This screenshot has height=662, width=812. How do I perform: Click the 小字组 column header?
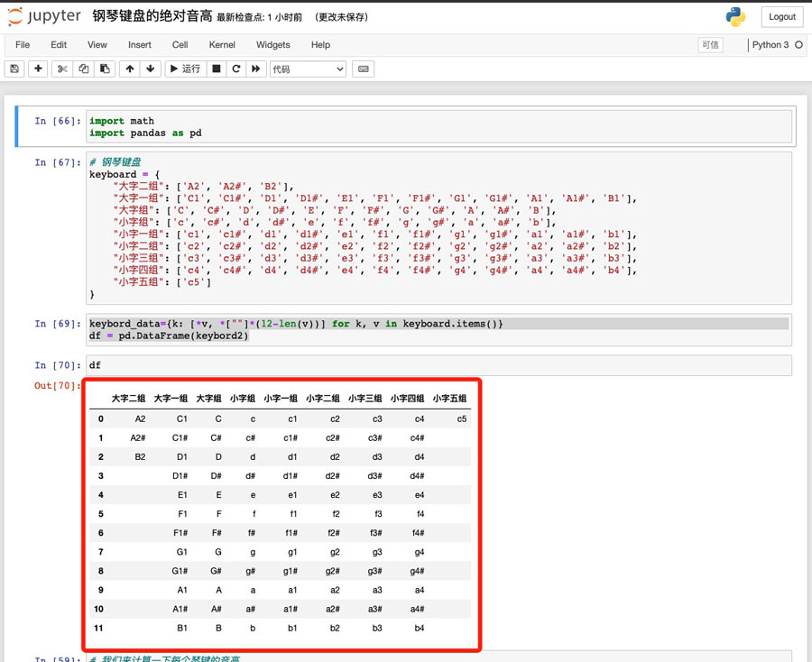point(243,399)
